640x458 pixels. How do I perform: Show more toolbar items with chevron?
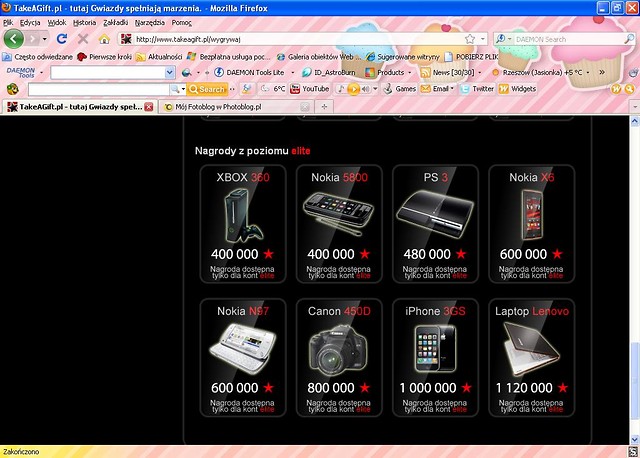(x=602, y=72)
